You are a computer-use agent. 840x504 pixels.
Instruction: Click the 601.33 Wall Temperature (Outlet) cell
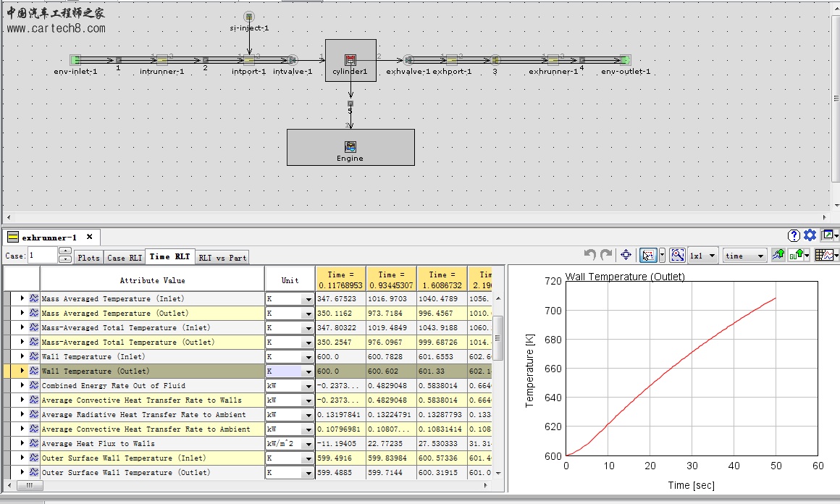point(442,371)
